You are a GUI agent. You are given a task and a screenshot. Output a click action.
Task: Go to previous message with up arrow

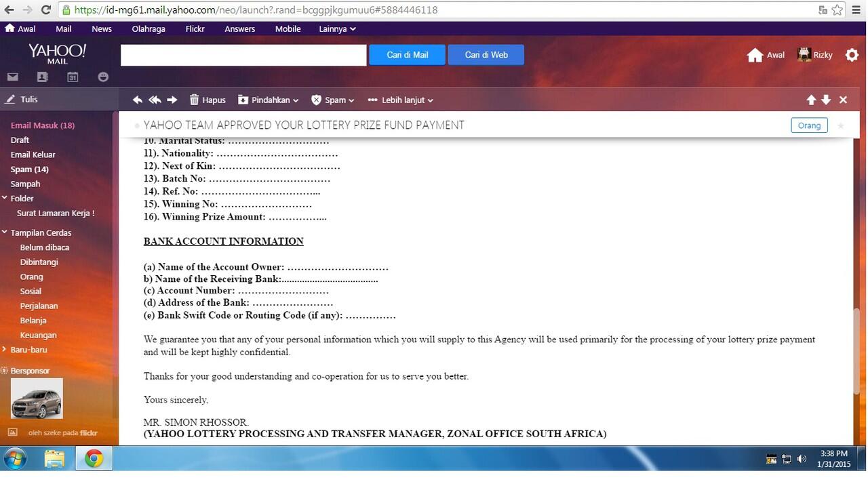[811, 100]
